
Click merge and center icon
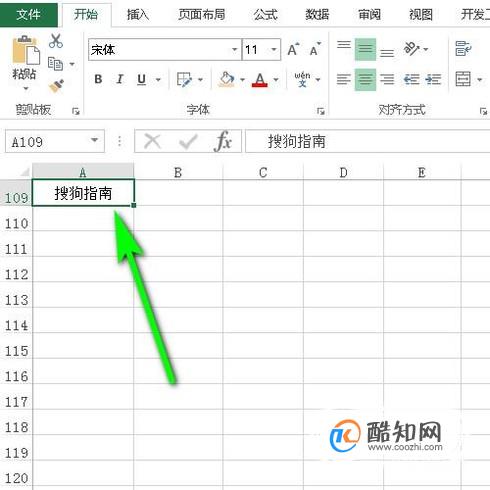pos(463,79)
